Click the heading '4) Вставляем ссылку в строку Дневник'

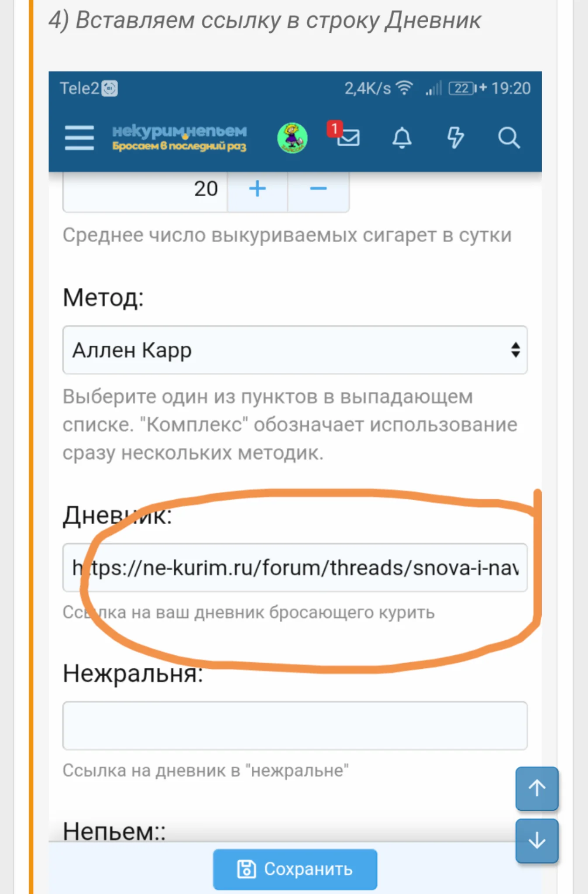pyautogui.click(x=265, y=21)
